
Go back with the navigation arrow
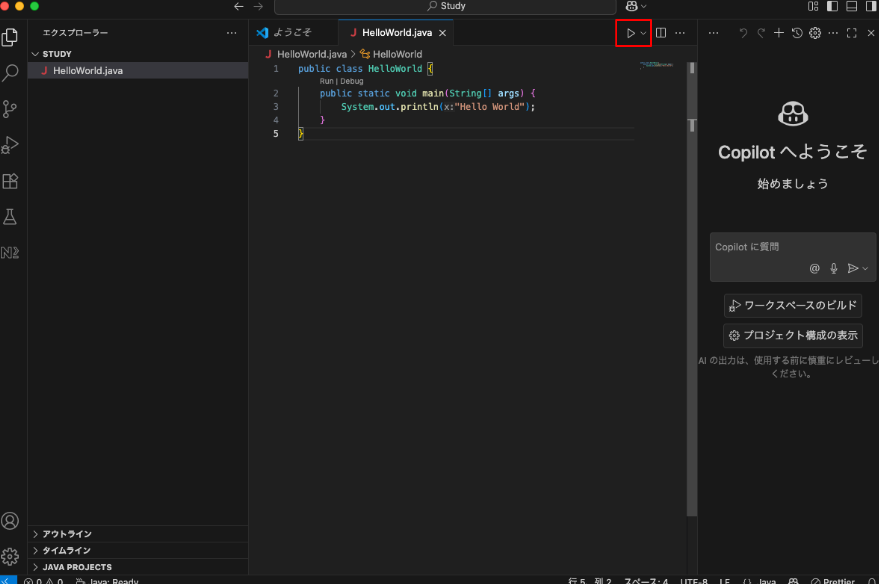[x=238, y=6]
